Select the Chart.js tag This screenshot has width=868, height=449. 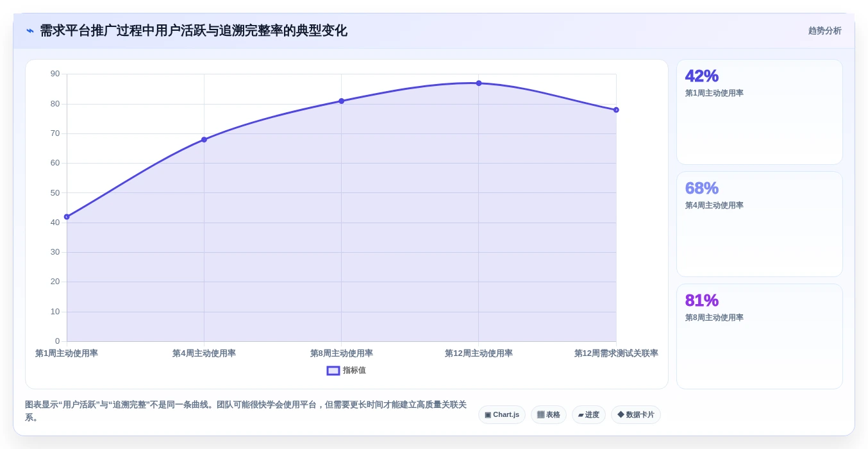502,415
